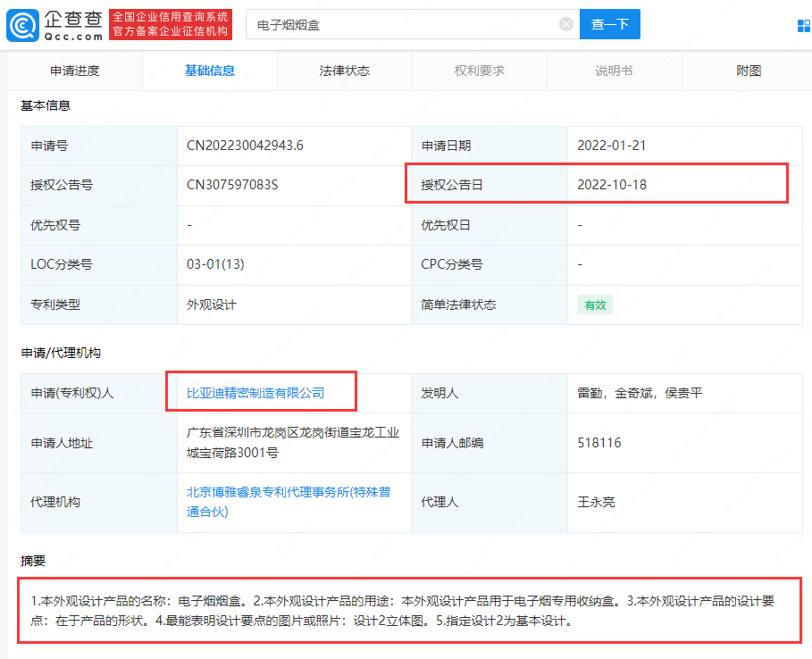Image resolution: width=812 pixels, height=659 pixels.
Task: Click the 申请日期 label cell
Action: coord(490,146)
